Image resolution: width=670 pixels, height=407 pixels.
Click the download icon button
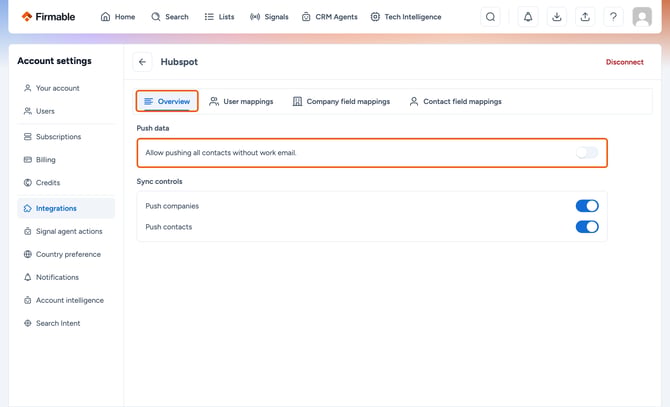[x=556, y=17]
